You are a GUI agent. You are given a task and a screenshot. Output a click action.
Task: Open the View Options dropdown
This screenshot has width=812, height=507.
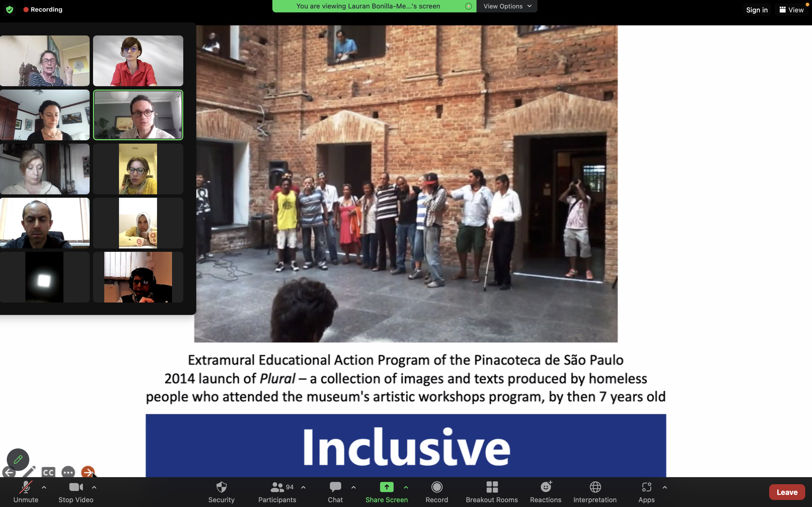507,6
